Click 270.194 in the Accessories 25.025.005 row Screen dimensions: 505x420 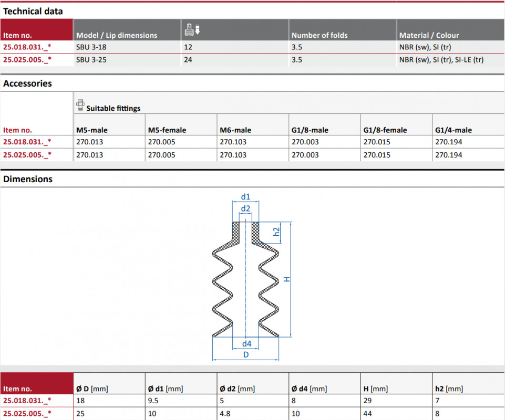click(x=449, y=155)
